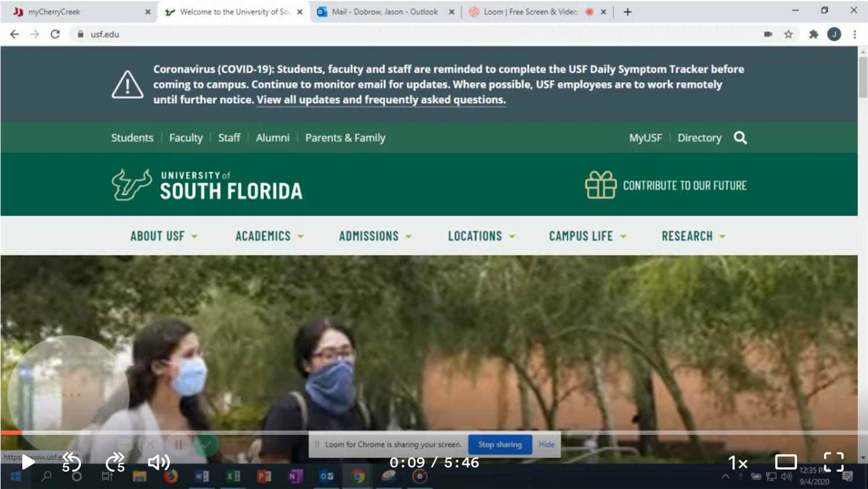868x489 pixels.
Task: Open the Chrome profile J avatar
Action: pos(834,34)
